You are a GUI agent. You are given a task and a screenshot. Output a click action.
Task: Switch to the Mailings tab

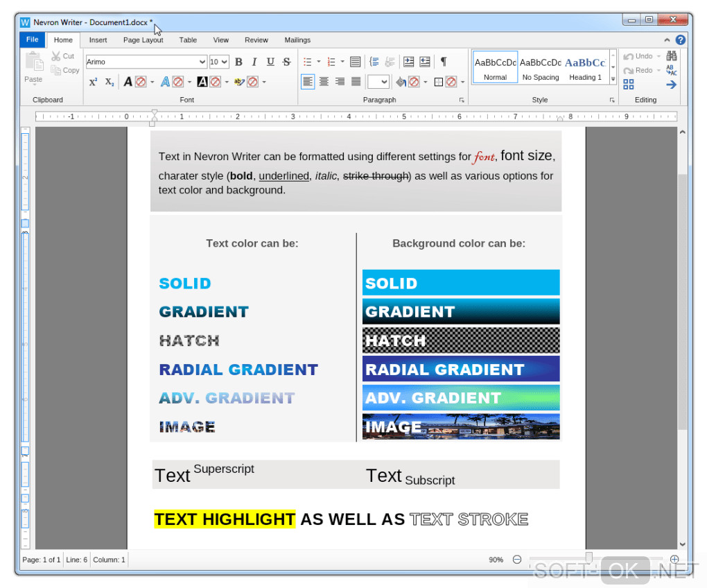[x=297, y=40]
